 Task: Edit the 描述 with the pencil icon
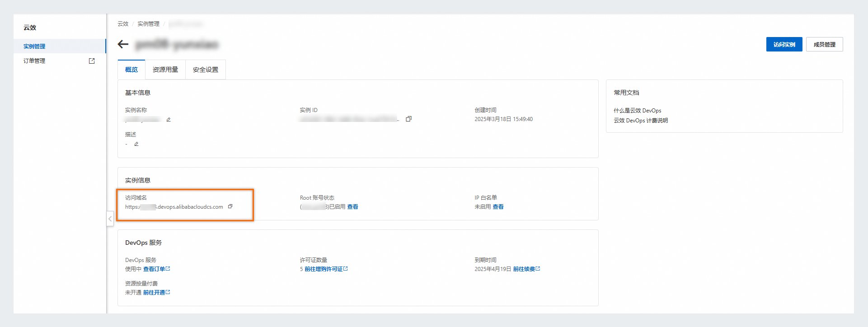[x=136, y=144]
